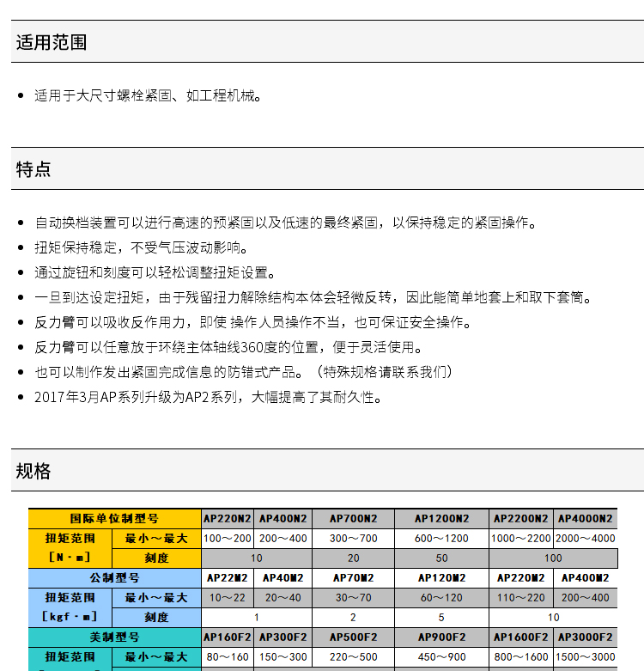Click the 特点 section heading
The width and height of the screenshot is (644, 671).
pos(33,169)
